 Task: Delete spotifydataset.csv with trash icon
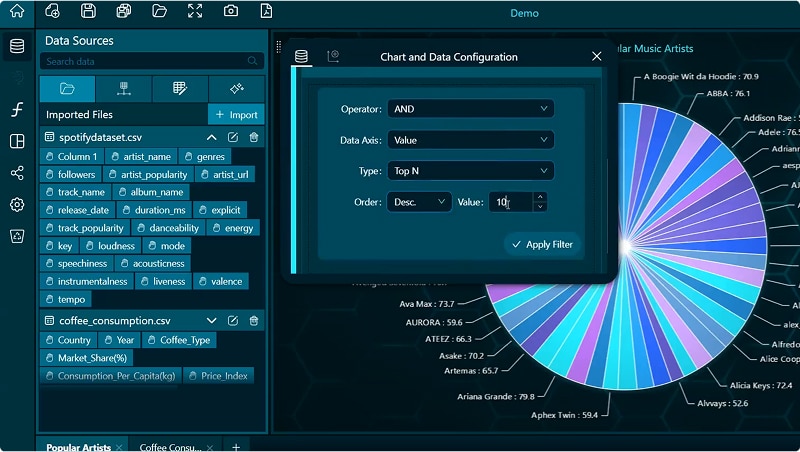point(254,137)
